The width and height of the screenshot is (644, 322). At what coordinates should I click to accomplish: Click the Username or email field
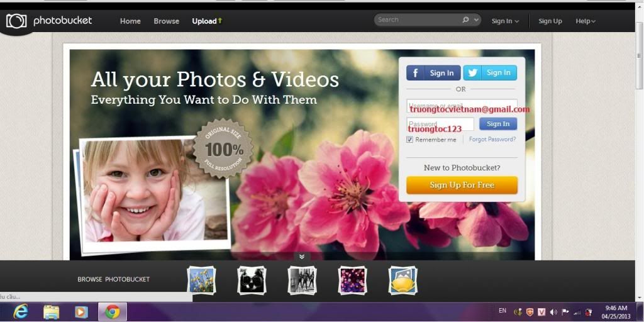pyautogui.click(x=462, y=106)
